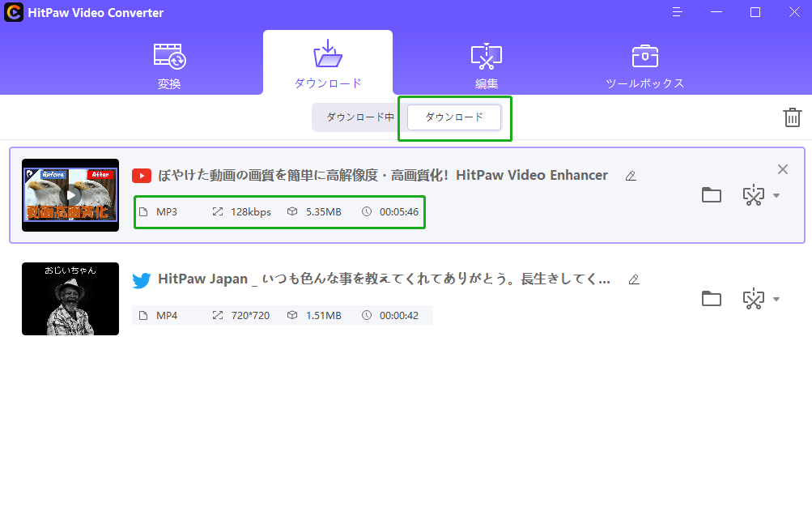812x507 pixels.
Task: Click the 00:00:42 duration
Action: click(399, 315)
